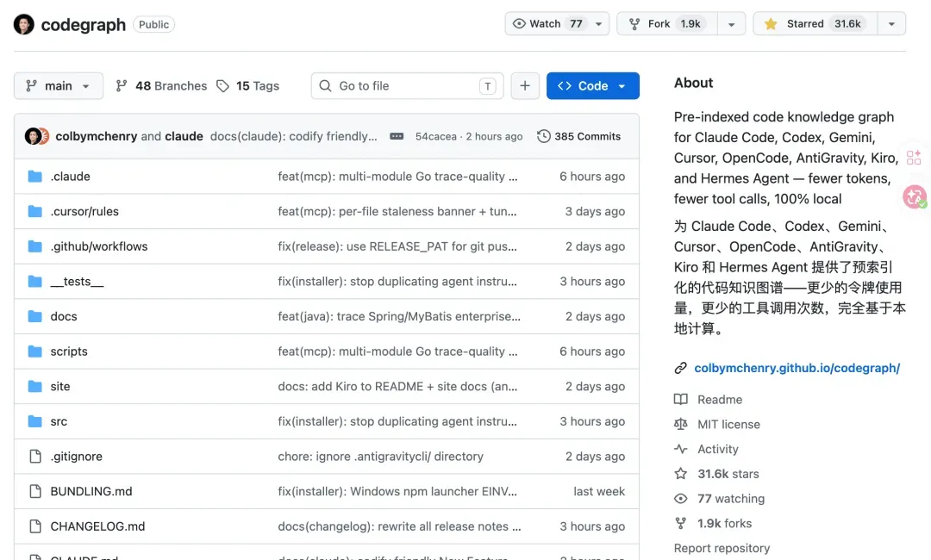Click the scripts folder icon

point(35,352)
